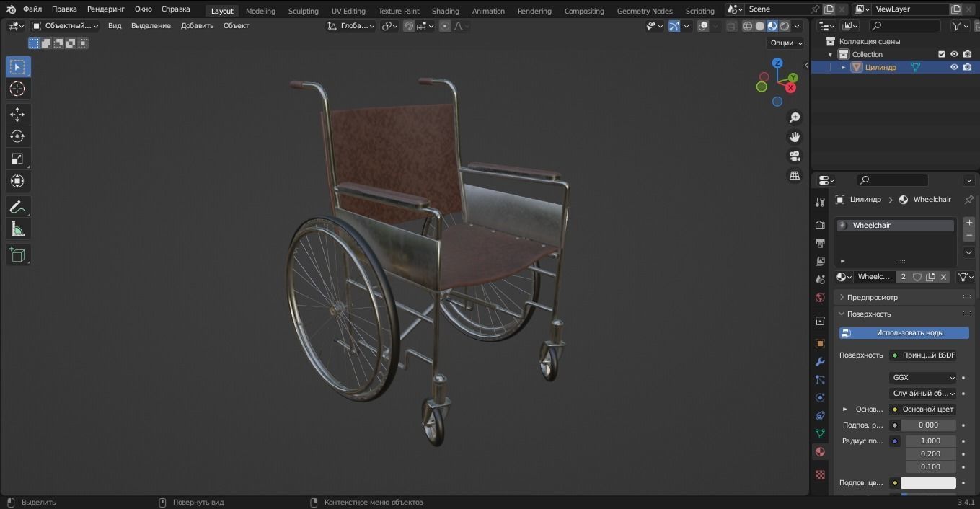Click the Основной цвет link button
The image size is (980, 509).
[923, 410]
